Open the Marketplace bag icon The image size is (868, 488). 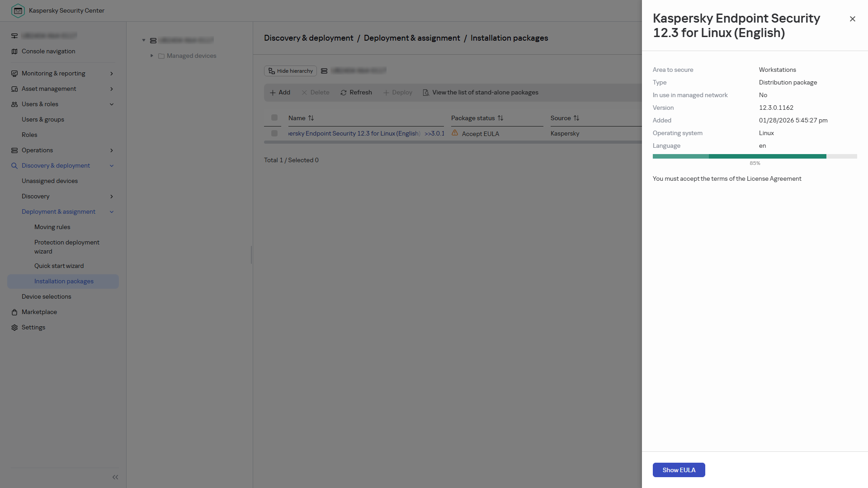(x=14, y=312)
